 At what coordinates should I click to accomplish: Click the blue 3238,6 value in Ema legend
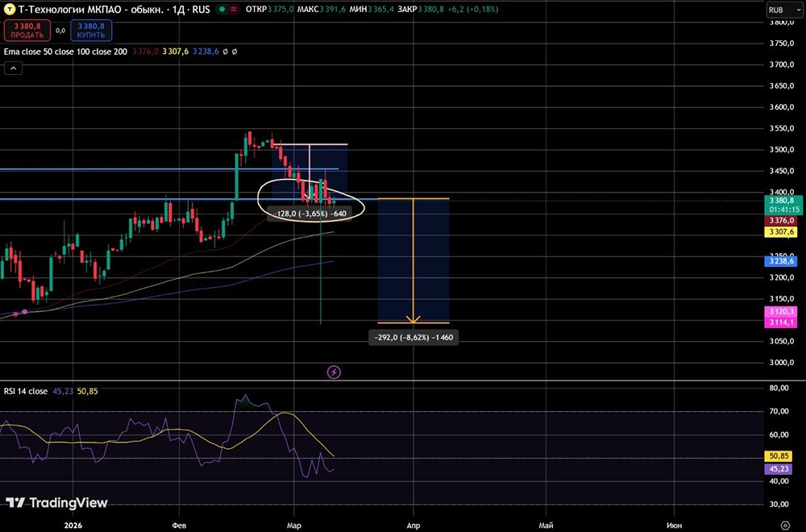click(x=206, y=52)
